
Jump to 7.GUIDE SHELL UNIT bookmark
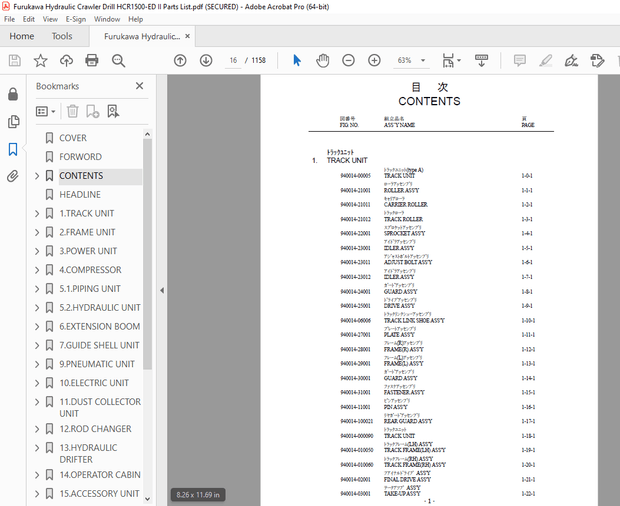pyautogui.click(x=99, y=346)
